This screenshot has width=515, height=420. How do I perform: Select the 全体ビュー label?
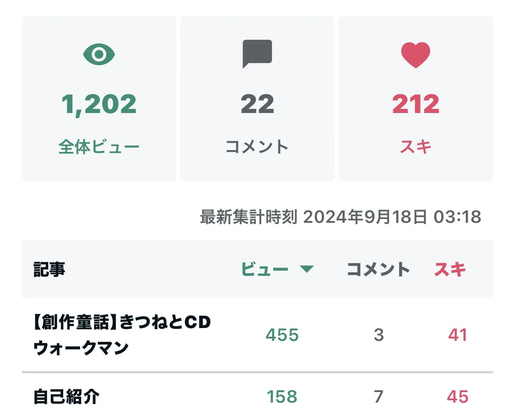pos(99,146)
